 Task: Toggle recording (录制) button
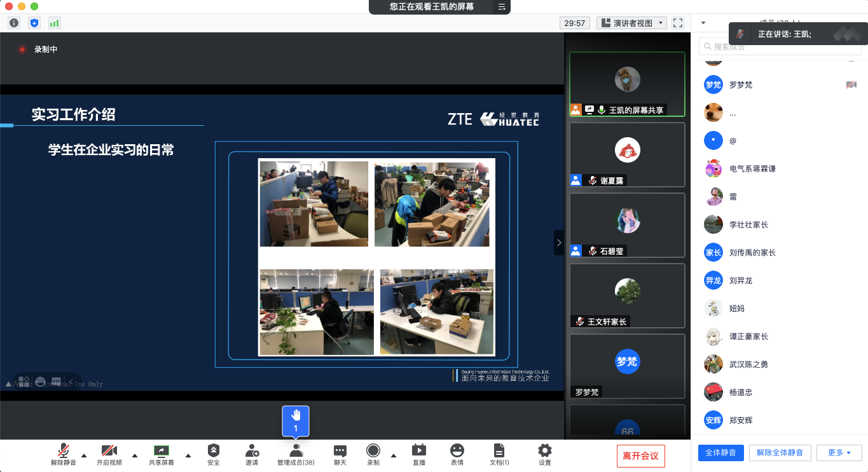pos(373,454)
